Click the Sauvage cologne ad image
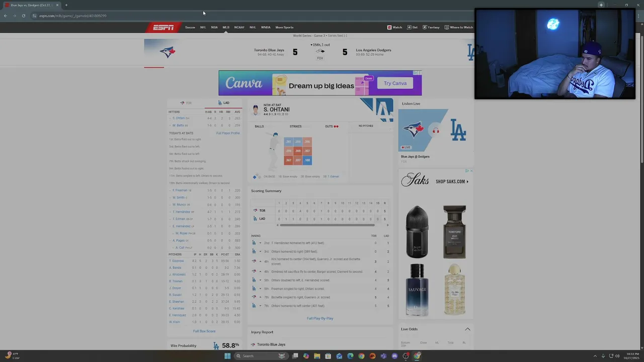The height and width of the screenshot is (362, 644). (417, 290)
